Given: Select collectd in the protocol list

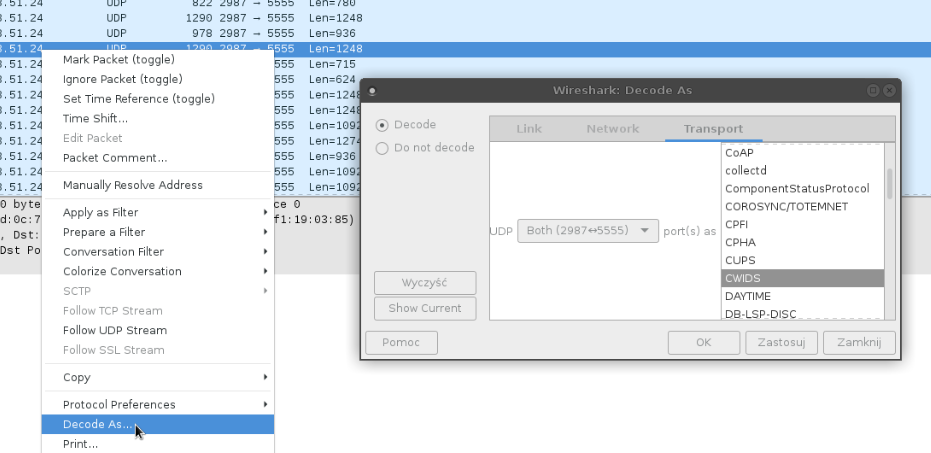Looking at the screenshot, I should (x=802, y=170).
